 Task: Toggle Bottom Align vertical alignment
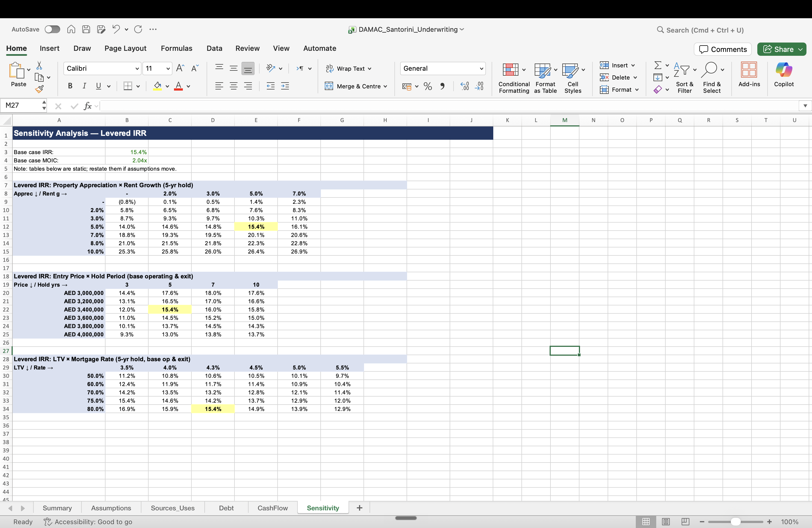248,68
